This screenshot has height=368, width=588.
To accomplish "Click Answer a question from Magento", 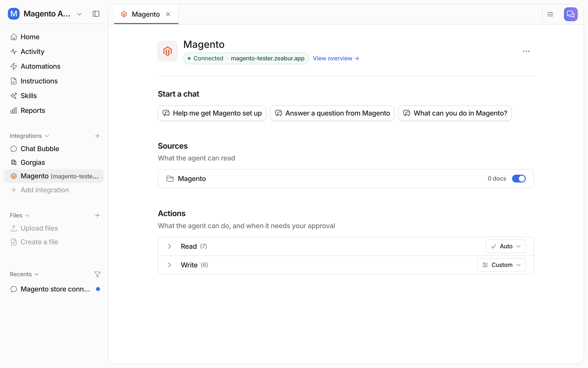I will [x=332, y=113].
